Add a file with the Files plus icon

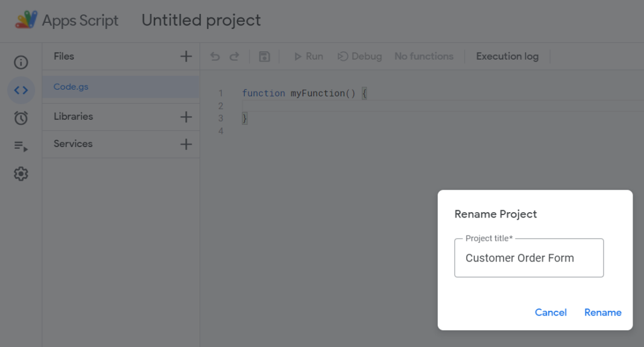pos(186,57)
